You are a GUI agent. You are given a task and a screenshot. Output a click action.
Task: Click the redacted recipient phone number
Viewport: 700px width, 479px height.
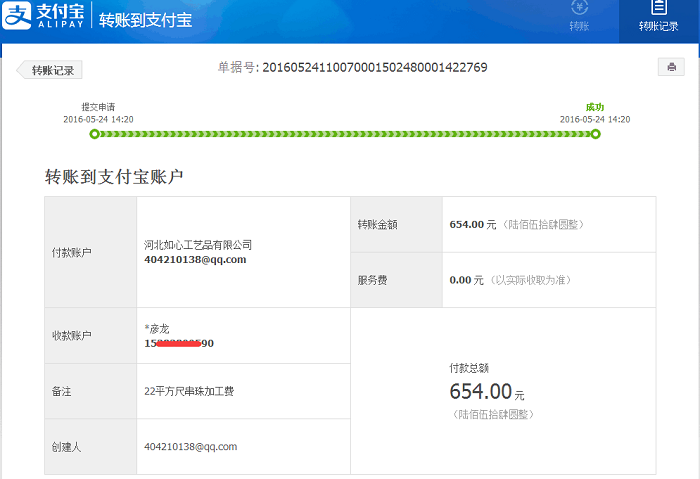(179, 343)
